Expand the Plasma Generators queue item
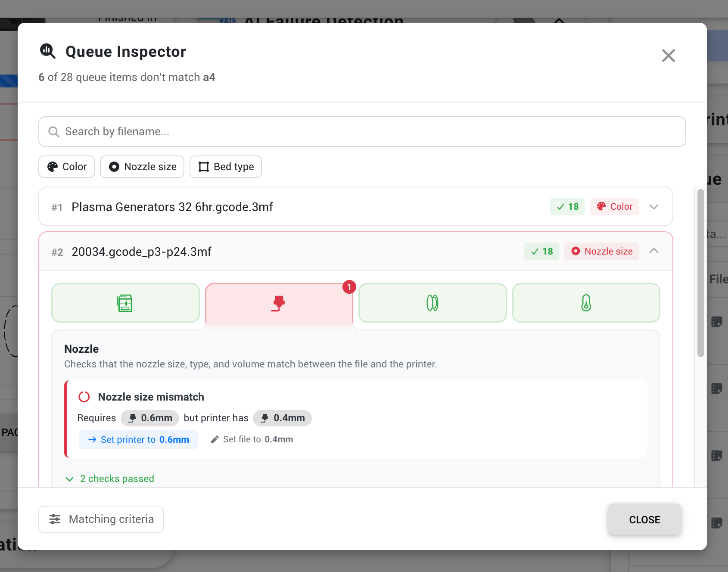The width and height of the screenshot is (728, 572). click(654, 207)
